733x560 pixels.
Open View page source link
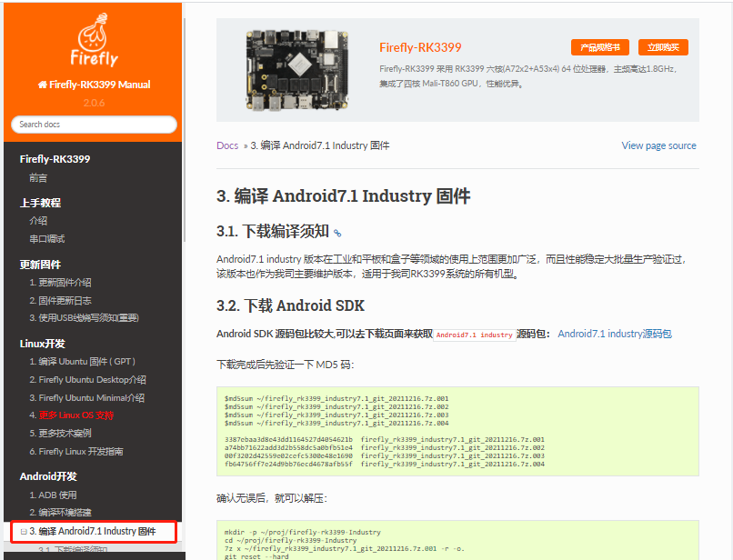click(658, 145)
